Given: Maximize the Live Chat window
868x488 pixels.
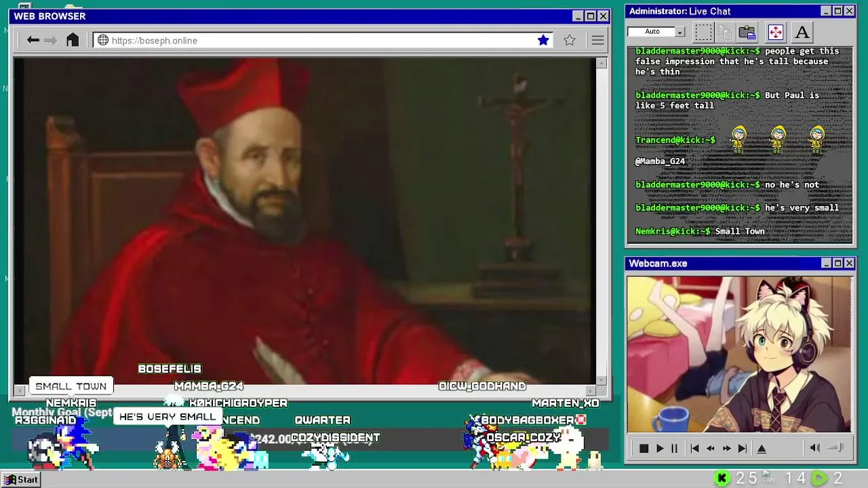Looking at the screenshot, I should [837, 11].
